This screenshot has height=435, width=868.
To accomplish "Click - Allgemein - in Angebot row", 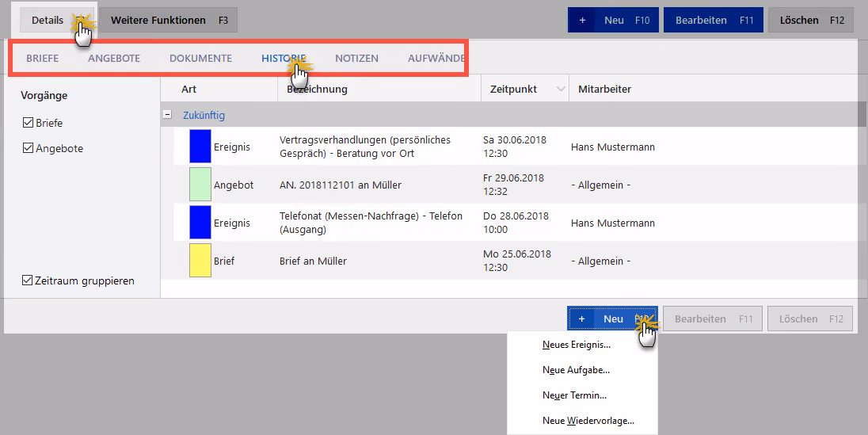I will 600,185.
